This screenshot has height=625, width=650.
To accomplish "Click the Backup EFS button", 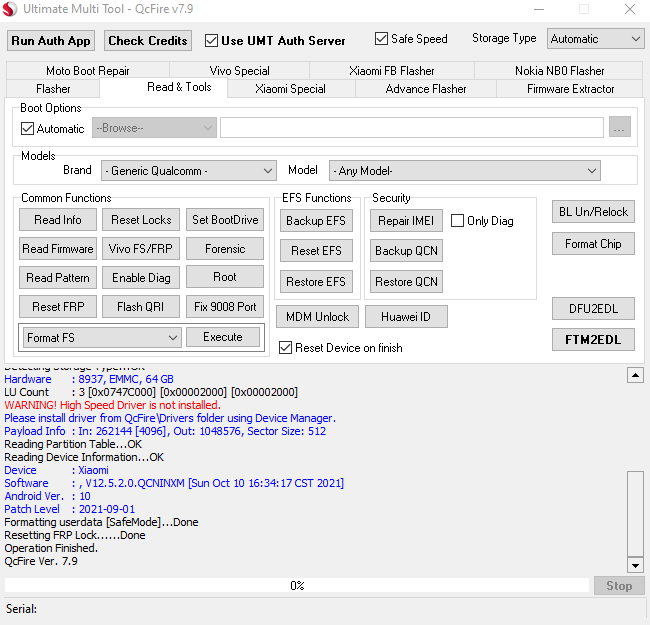I will [x=316, y=220].
